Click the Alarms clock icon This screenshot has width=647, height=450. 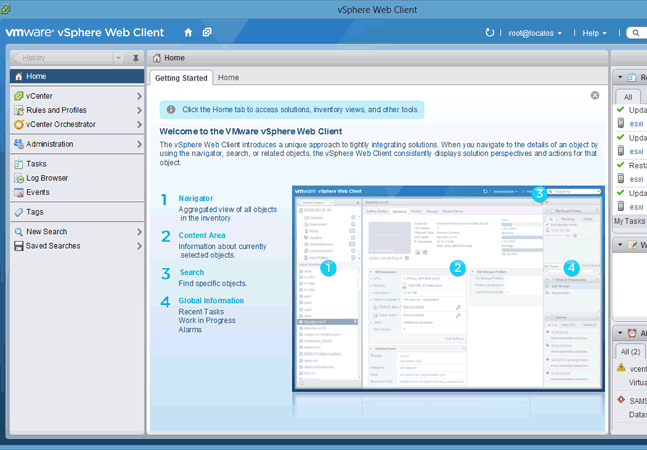(632, 333)
